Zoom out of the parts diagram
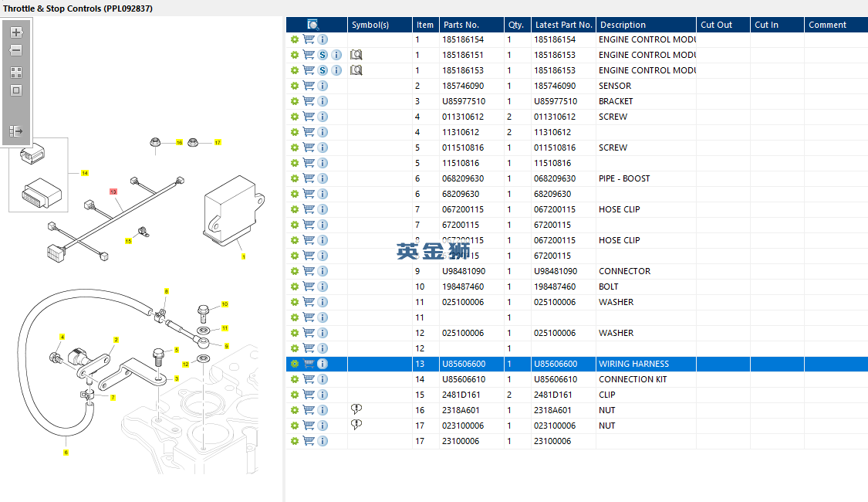 tap(16, 50)
